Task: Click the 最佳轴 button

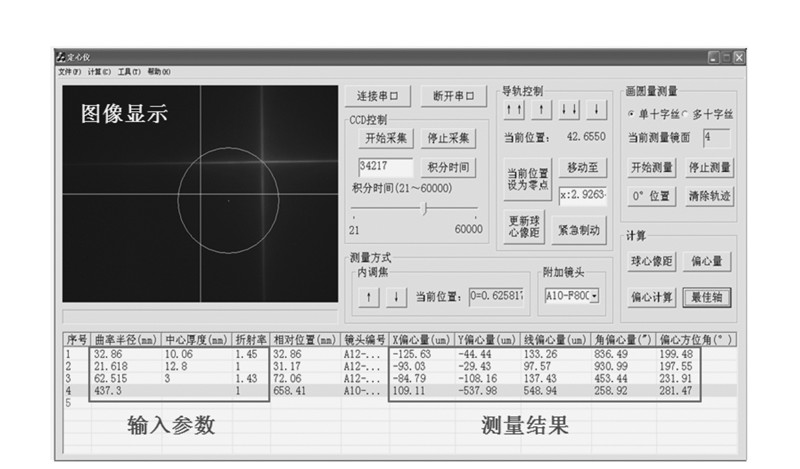Action: [x=709, y=297]
